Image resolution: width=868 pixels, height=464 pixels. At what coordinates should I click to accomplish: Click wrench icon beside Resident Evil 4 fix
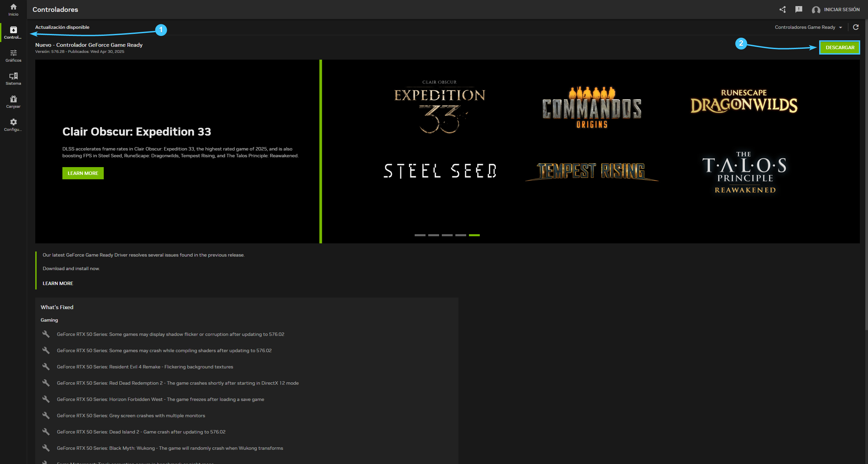46,367
